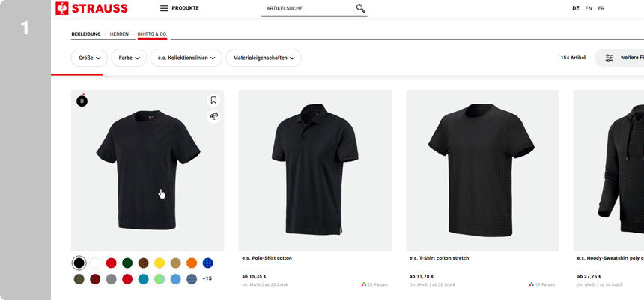The width and height of the screenshot is (644, 300).
Task: Show 15 more color options
Action: tap(207, 279)
